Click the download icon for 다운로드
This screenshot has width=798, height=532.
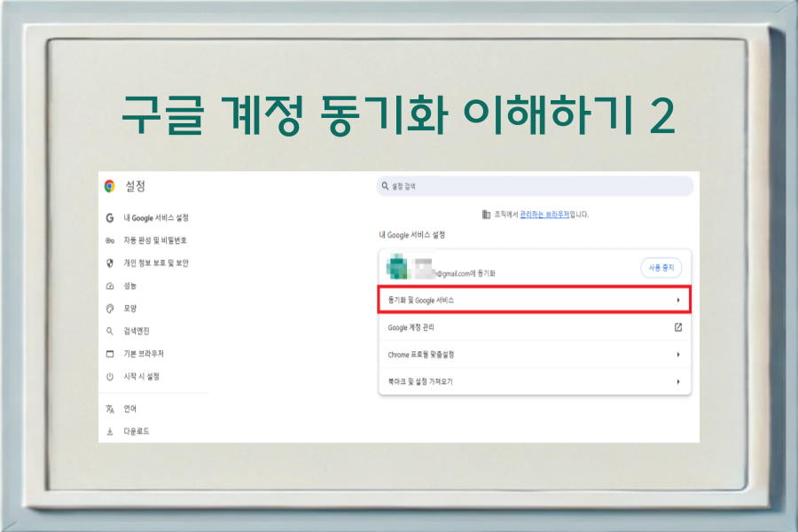[109, 432]
